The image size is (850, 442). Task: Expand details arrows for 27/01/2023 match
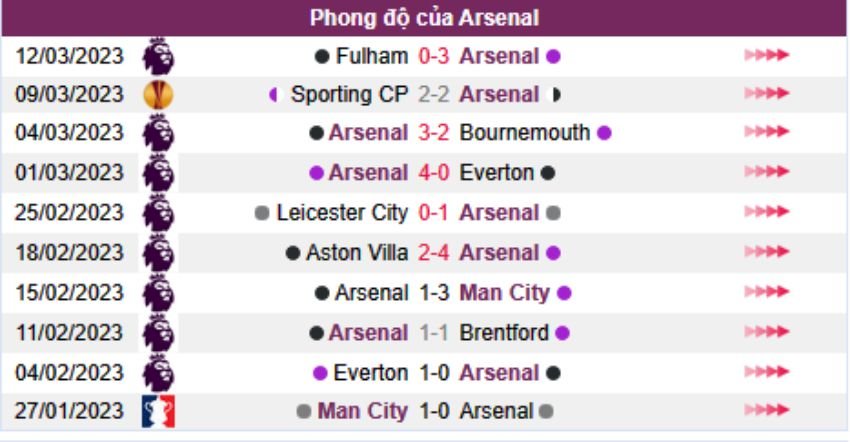766,411
